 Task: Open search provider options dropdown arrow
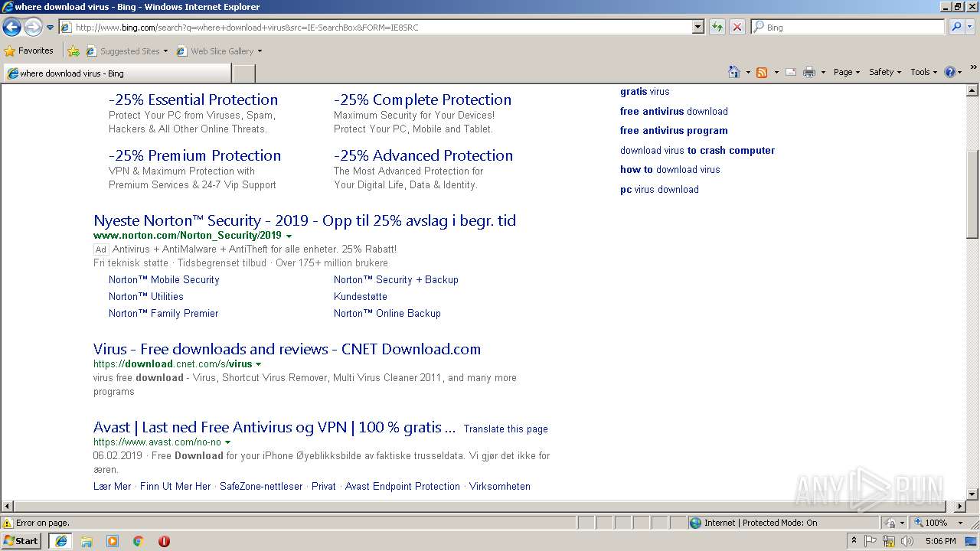[969, 28]
